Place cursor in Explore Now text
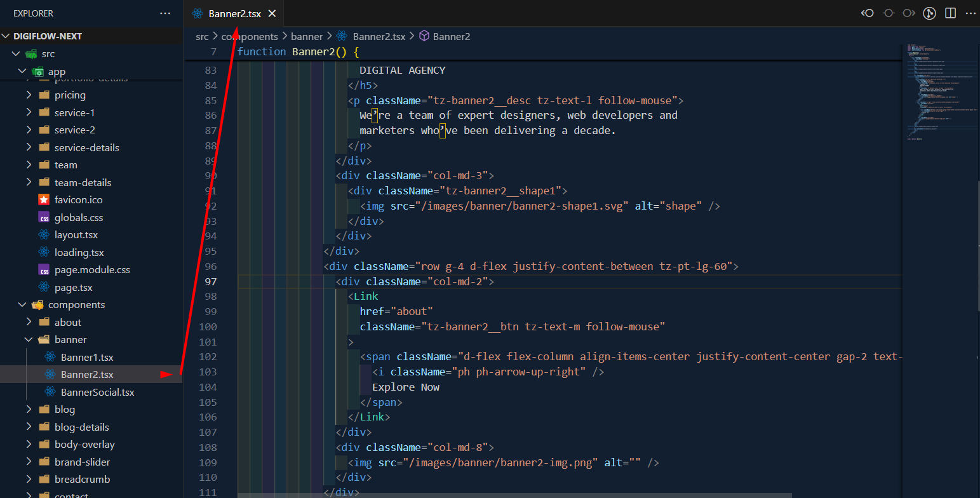The height and width of the screenshot is (498, 980). tap(406, 387)
